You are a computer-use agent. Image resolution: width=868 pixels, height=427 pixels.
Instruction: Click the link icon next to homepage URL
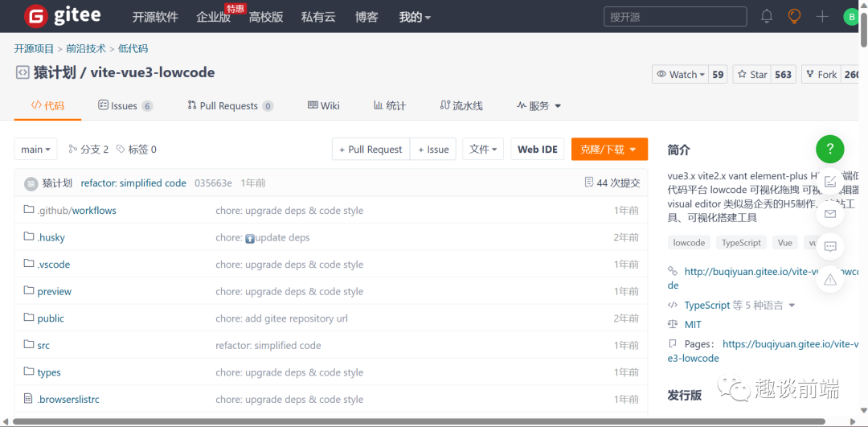[x=674, y=271]
